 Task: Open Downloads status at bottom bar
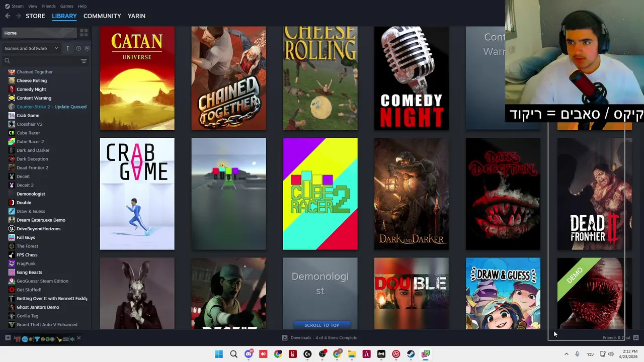[319, 338]
